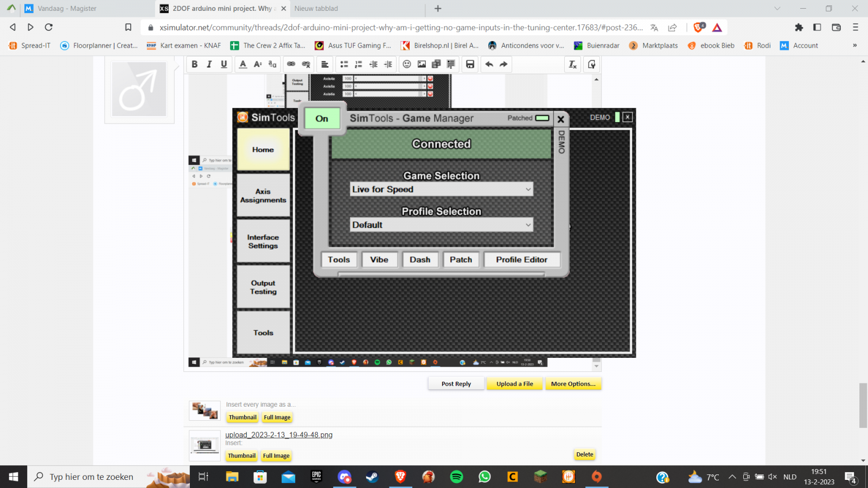Image resolution: width=868 pixels, height=488 pixels.
Task: Open the browser main menu
Action: click(856, 27)
